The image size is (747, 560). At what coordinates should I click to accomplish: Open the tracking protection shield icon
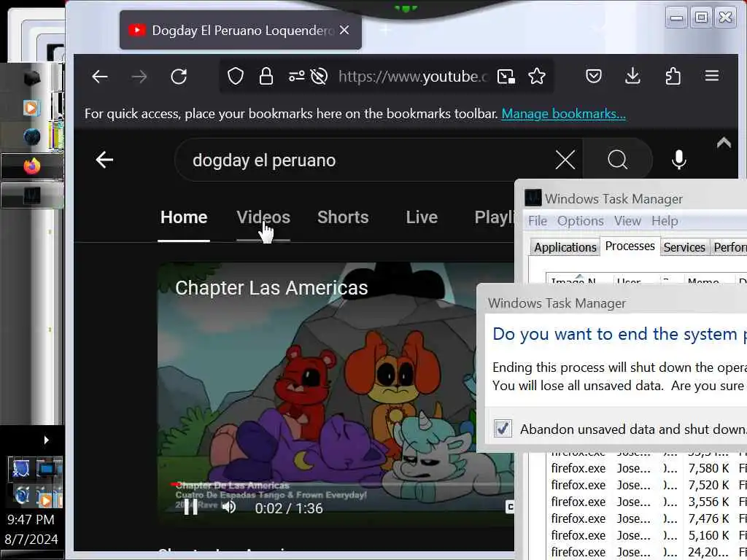click(236, 76)
